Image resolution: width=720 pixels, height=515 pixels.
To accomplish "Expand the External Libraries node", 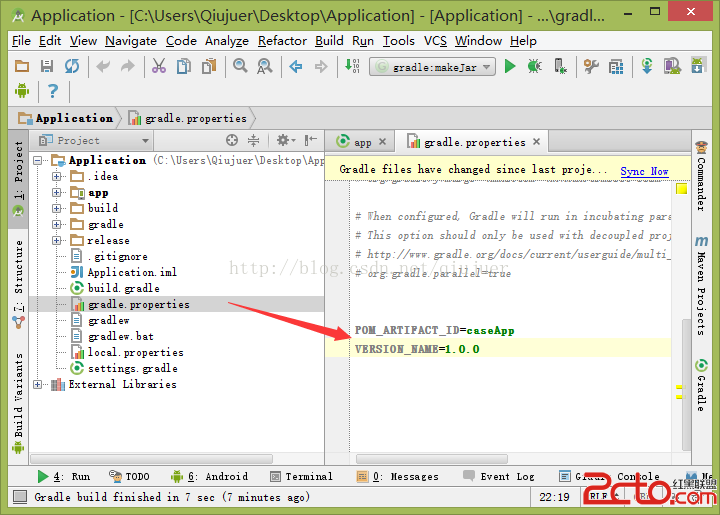I will 38,384.
